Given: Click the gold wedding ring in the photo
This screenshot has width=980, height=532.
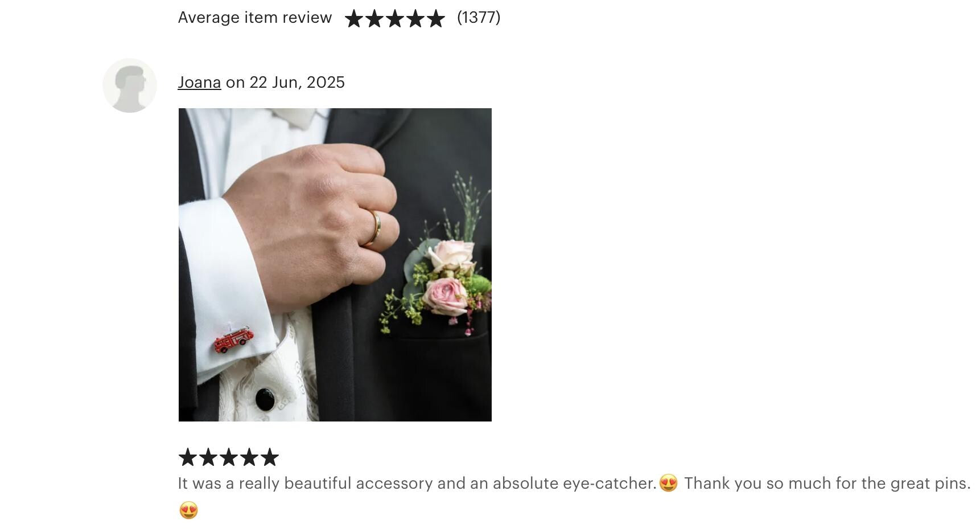Looking at the screenshot, I should click(x=373, y=228).
